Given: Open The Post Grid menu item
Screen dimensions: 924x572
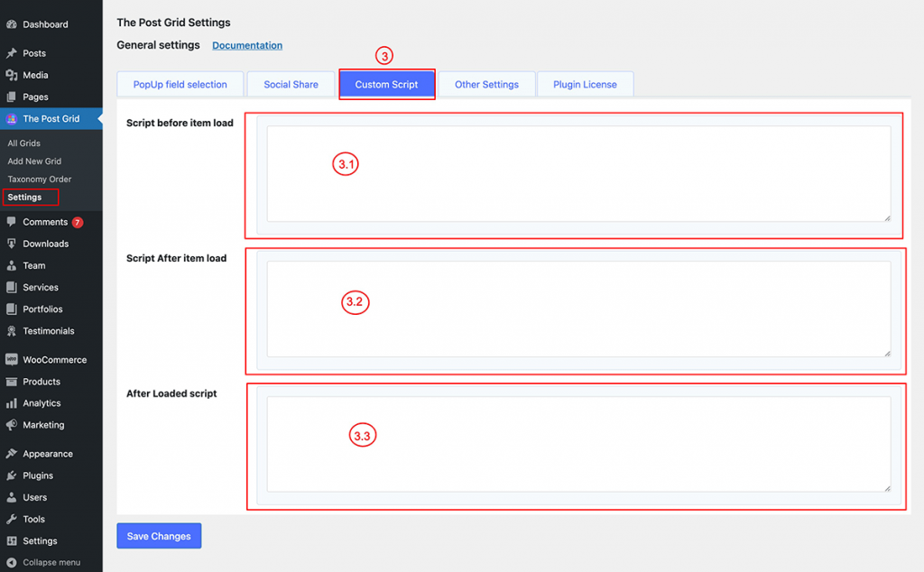Looking at the screenshot, I should point(51,118).
